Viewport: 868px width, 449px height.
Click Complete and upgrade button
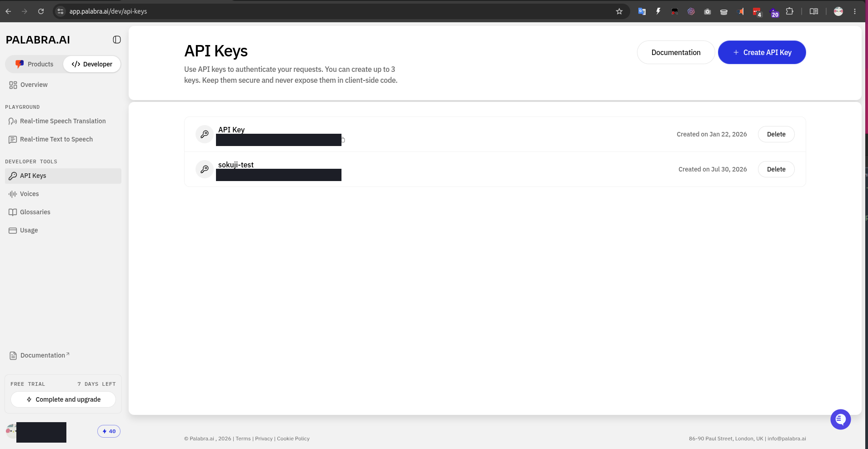click(x=63, y=399)
